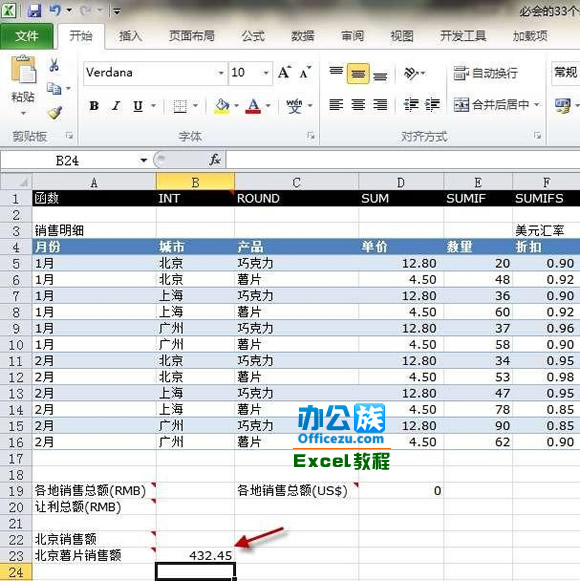Click the Borders icon
The width and height of the screenshot is (580, 581).
click(180, 106)
